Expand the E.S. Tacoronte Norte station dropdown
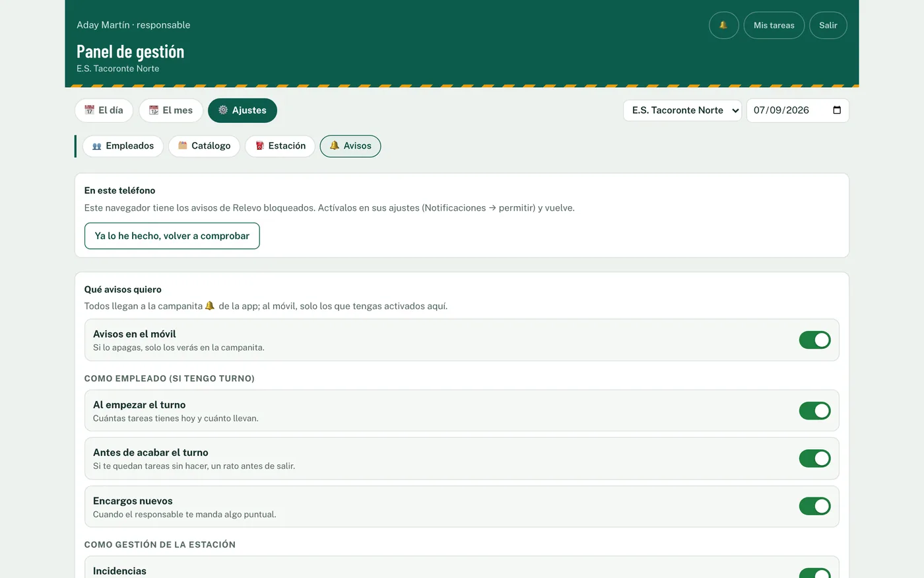The height and width of the screenshot is (578, 924). tap(682, 110)
